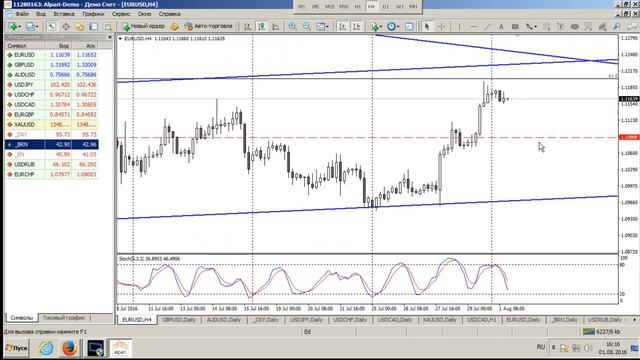Toggle the Terminal panel icon

pyautogui.click(x=93, y=27)
